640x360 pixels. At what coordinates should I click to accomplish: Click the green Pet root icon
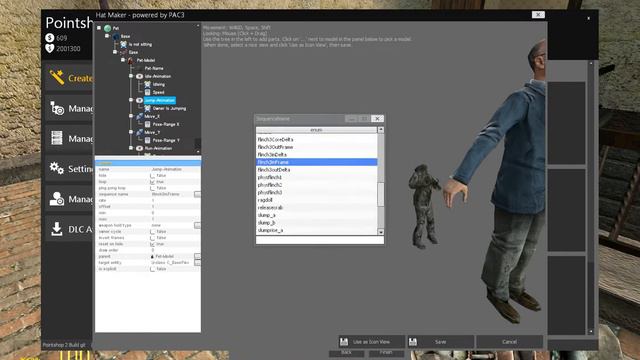pos(107,28)
